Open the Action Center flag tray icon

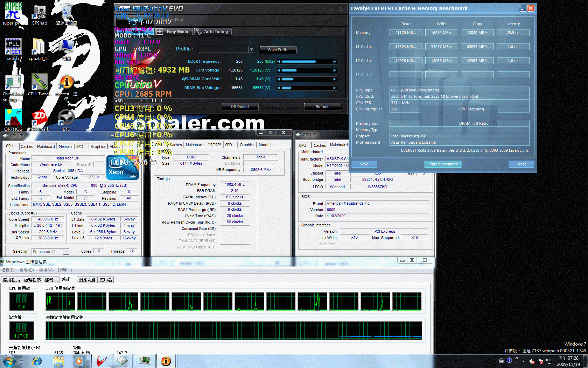(x=540, y=361)
